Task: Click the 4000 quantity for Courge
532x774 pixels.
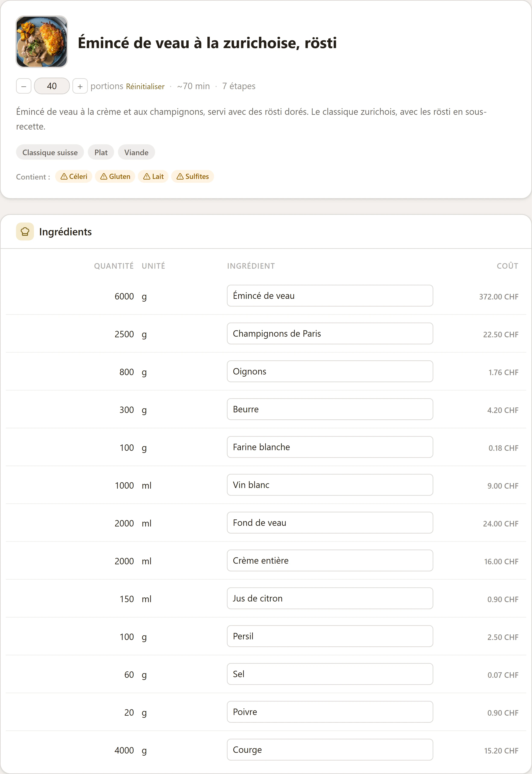Action: coord(124,751)
